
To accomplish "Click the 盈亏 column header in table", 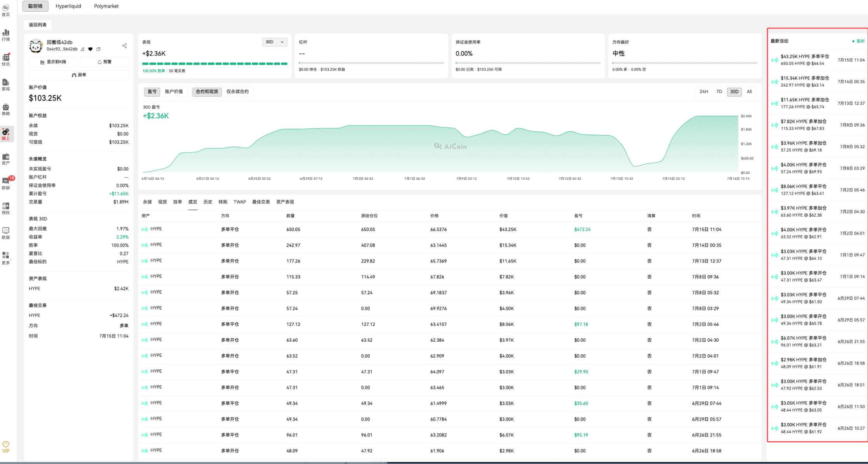I will [578, 216].
